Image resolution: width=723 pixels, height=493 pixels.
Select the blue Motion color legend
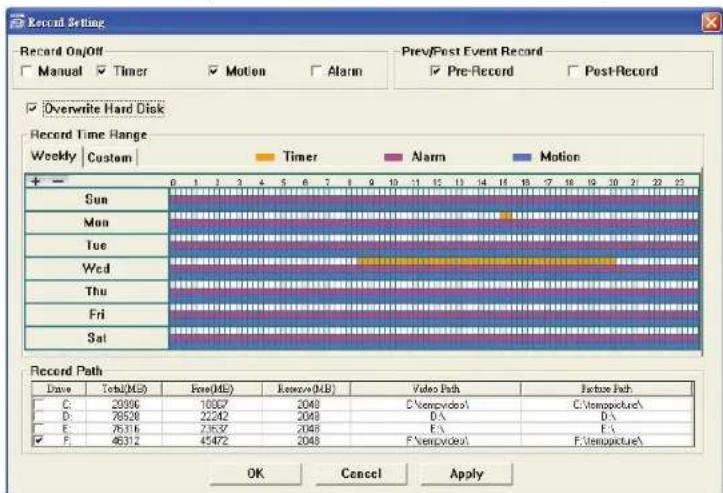(x=522, y=157)
